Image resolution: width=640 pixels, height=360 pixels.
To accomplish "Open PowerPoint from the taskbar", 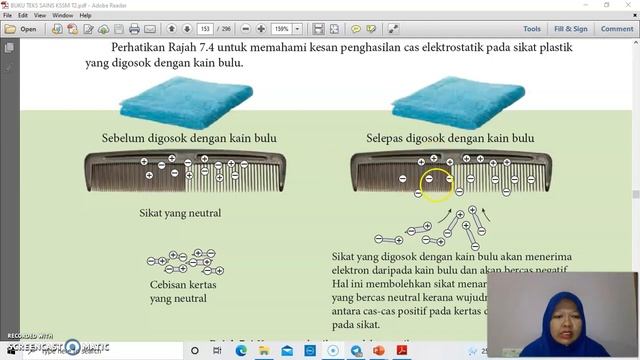I will [x=379, y=351].
